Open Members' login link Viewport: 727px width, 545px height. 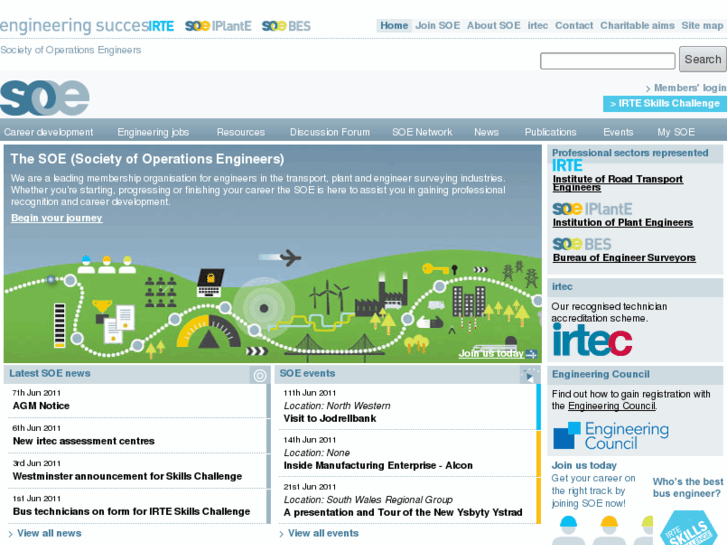coord(689,88)
